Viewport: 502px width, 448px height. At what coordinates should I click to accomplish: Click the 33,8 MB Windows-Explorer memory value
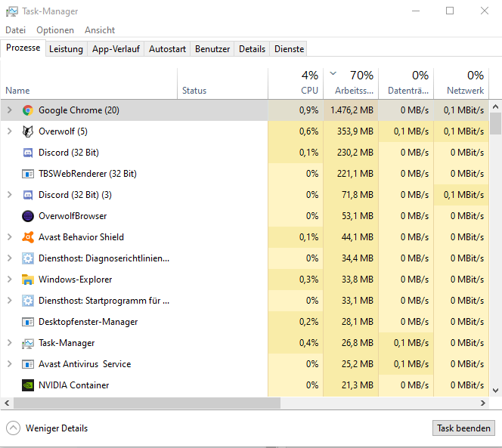(358, 280)
